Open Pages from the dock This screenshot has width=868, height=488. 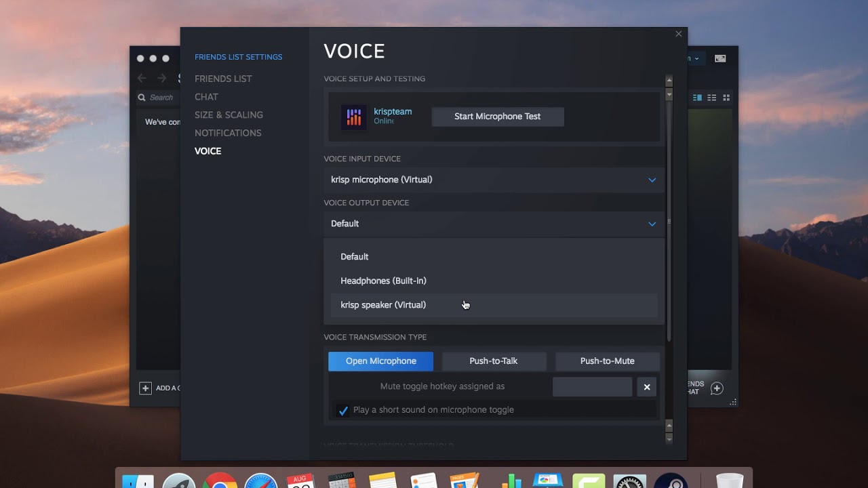tap(465, 481)
